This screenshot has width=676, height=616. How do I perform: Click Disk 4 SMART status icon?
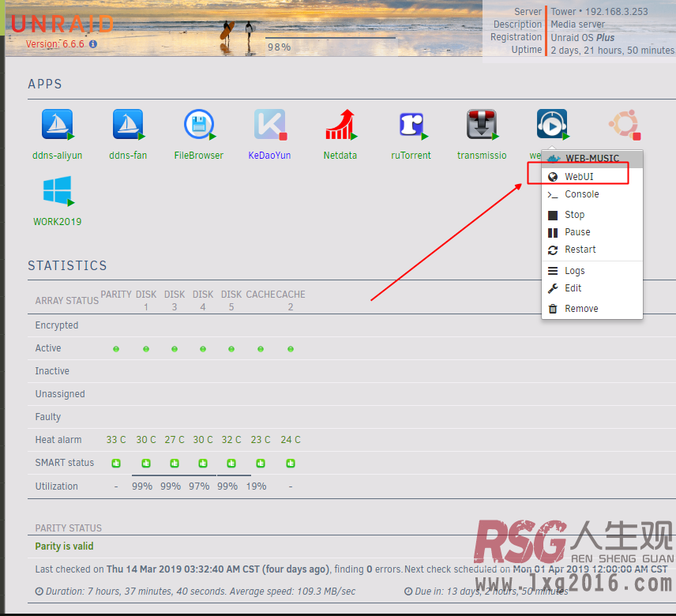tap(203, 464)
